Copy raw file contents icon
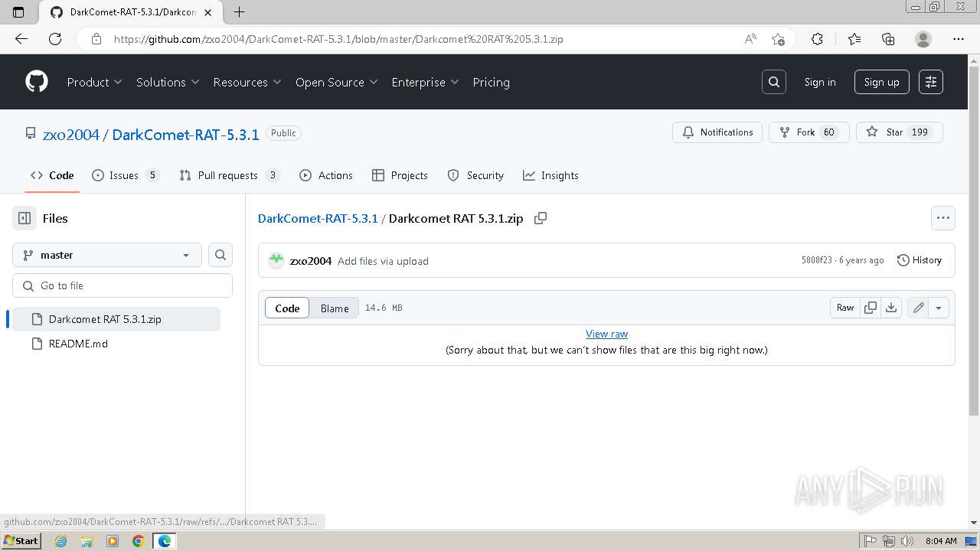This screenshot has height=551, width=980. 871,308
